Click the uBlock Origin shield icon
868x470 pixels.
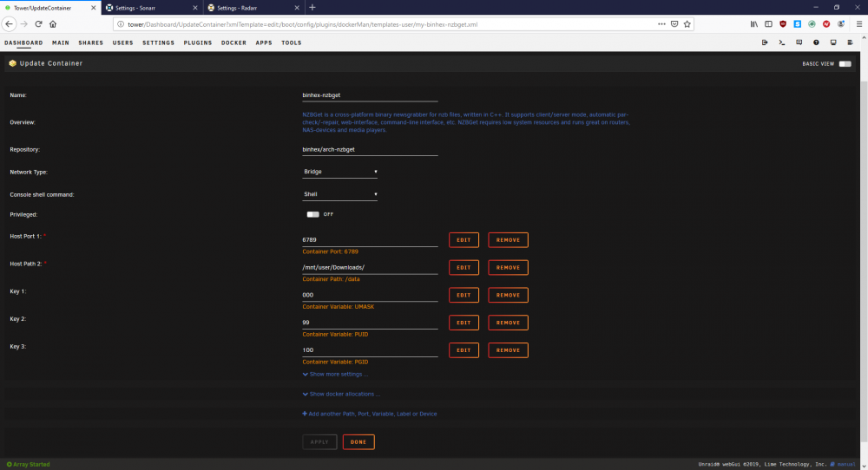tap(783, 24)
